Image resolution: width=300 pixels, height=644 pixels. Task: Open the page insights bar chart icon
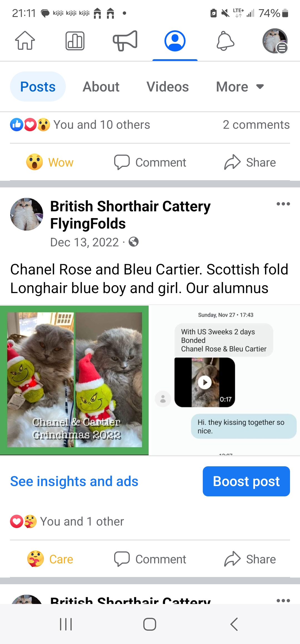[75, 41]
